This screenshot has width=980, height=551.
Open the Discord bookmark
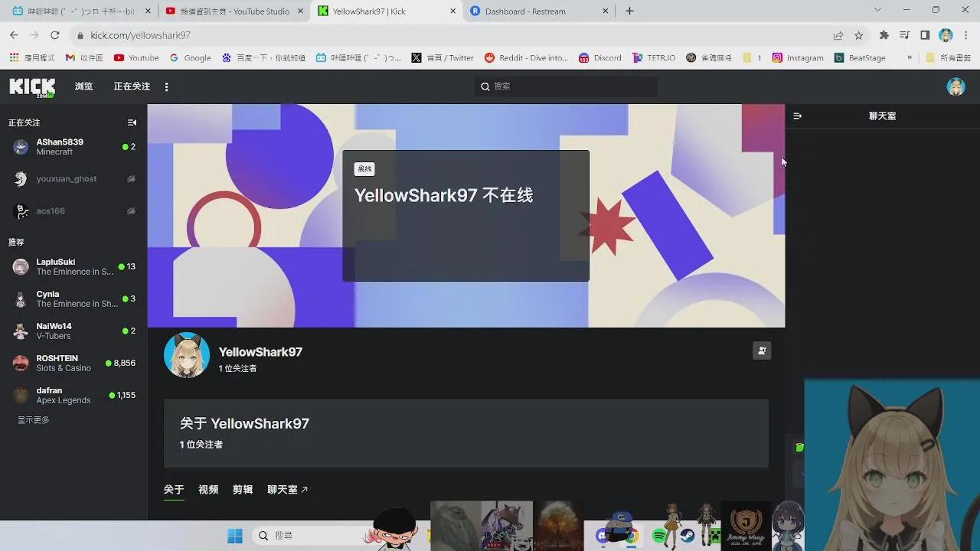599,57
